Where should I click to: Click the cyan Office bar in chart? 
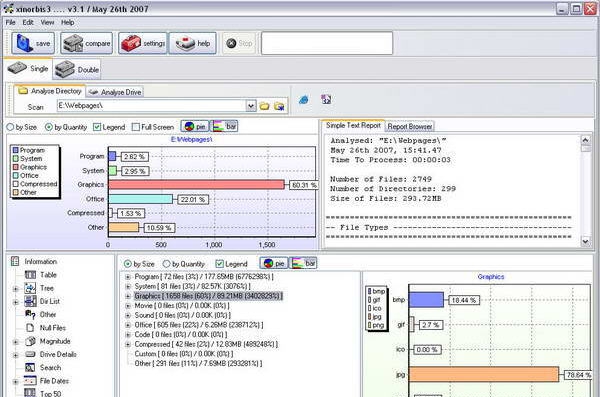pyautogui.click(x=140, y=199)
